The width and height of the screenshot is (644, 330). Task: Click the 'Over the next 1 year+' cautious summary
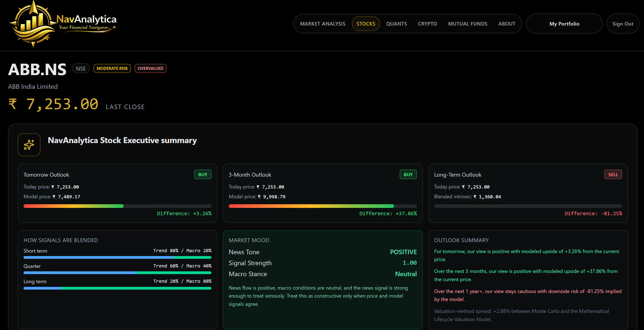[x=528, y=295]
